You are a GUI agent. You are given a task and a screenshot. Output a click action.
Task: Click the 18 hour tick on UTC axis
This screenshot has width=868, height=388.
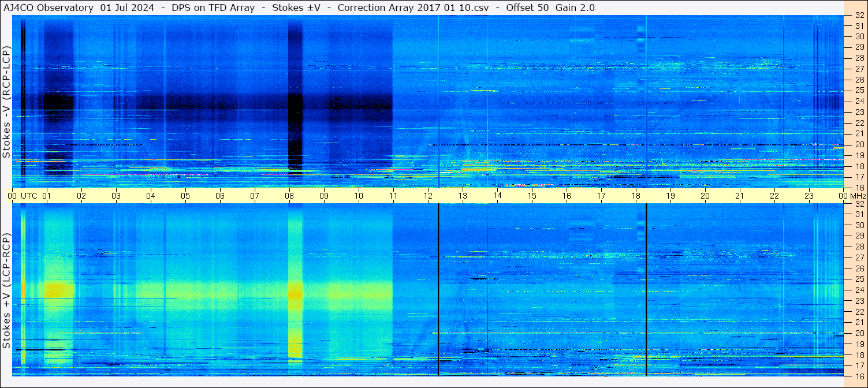pos(636,196)
